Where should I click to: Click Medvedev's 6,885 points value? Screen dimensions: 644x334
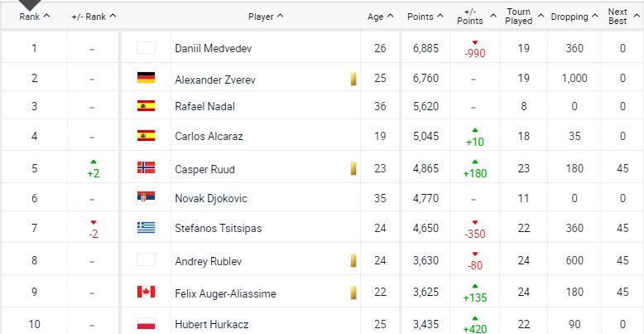click(x=424, y=49)
